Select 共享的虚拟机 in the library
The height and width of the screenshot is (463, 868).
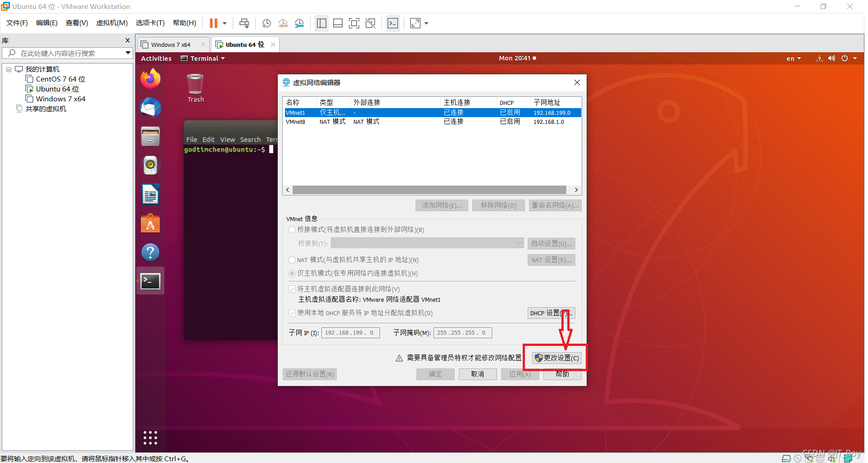point(45,109)
